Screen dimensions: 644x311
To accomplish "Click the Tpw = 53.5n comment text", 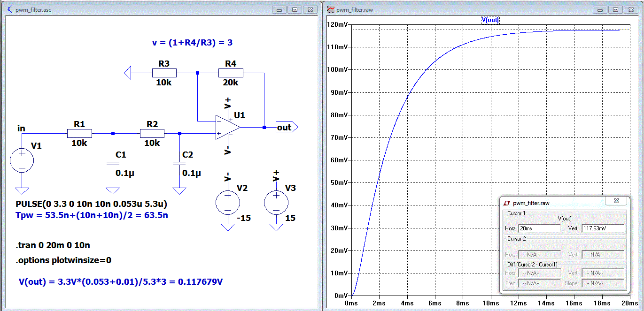I will [92, 216].
